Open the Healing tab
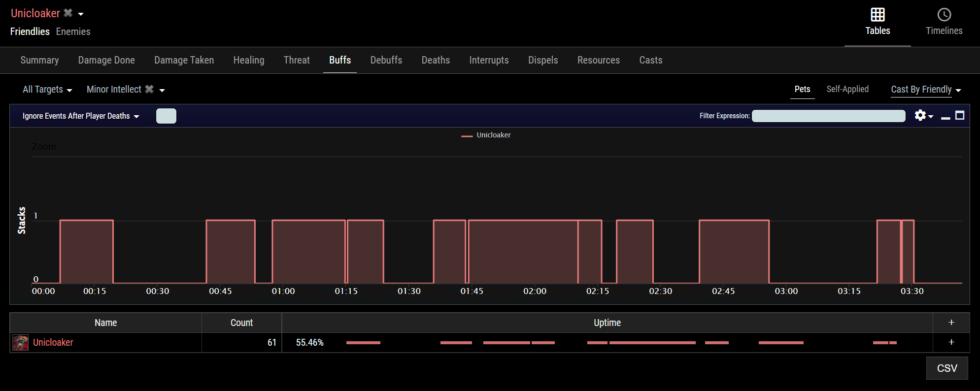Viewport: 980px width, 391px height. click(249, 60)
